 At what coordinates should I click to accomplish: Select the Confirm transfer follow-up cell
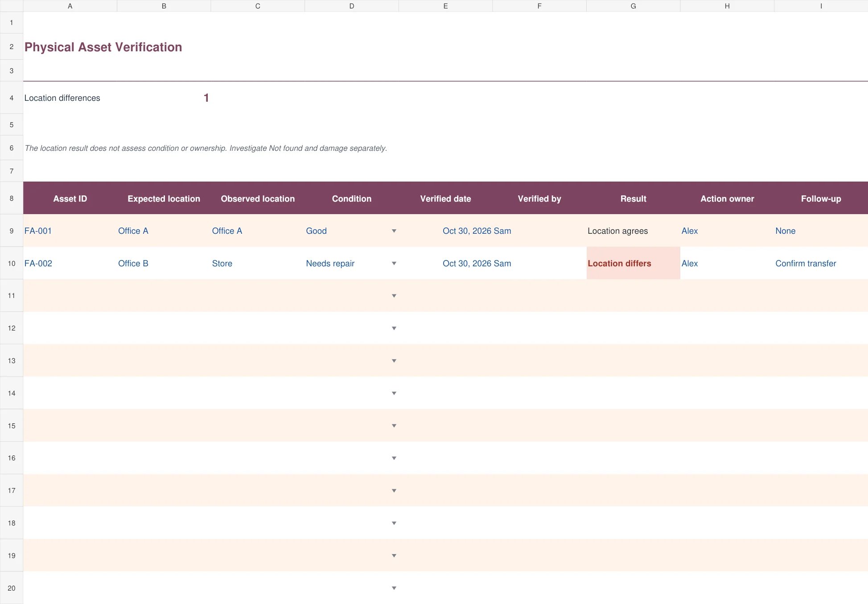pos(821,264)
